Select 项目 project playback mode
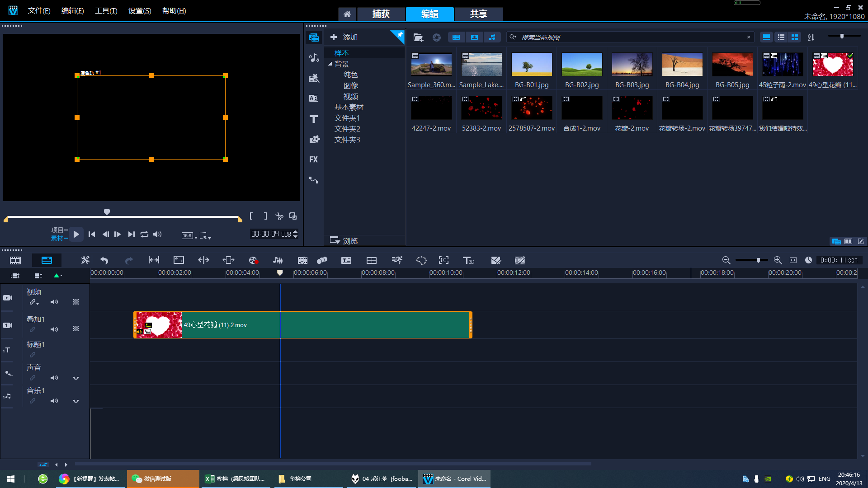The height and width of the screenshot is (488, 868). [57, 230]
